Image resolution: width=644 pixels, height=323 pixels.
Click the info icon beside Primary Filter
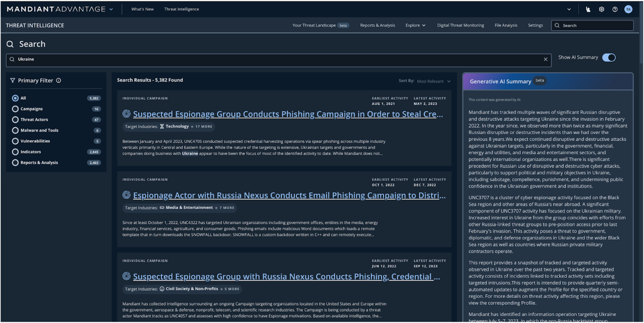[59, 80]
